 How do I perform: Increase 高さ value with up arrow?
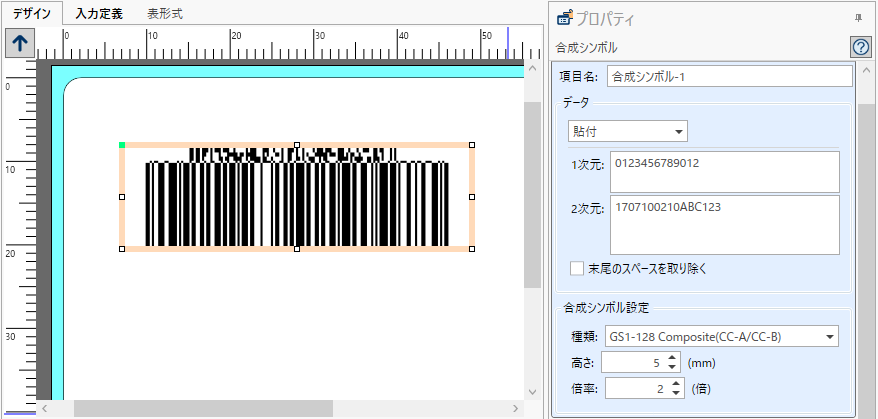click(x=672, y=357)
